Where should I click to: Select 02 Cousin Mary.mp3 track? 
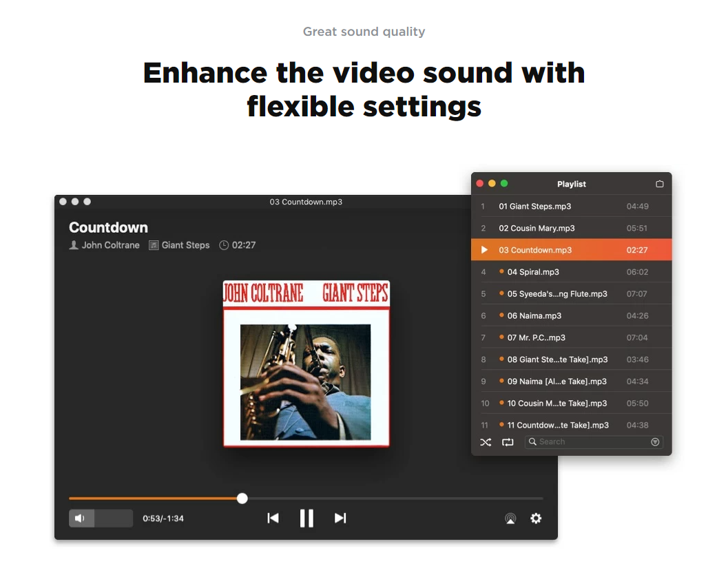click(x=537, y=228)
